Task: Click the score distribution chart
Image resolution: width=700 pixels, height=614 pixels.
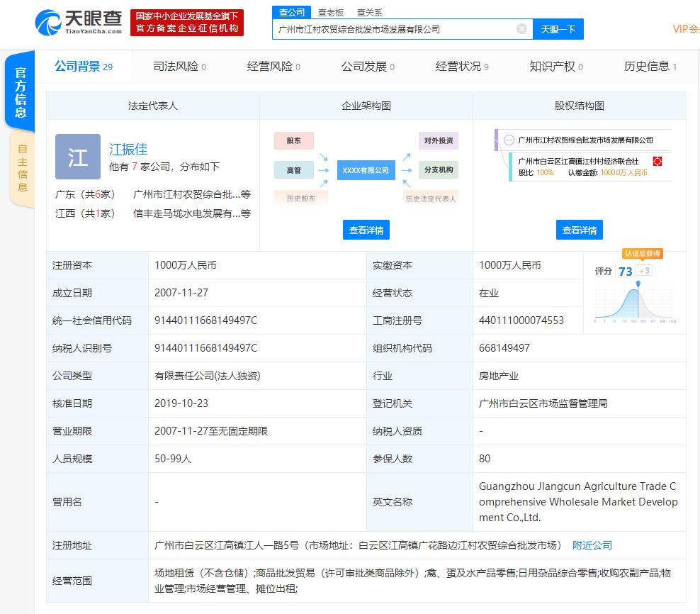Action: click(636, 301)
